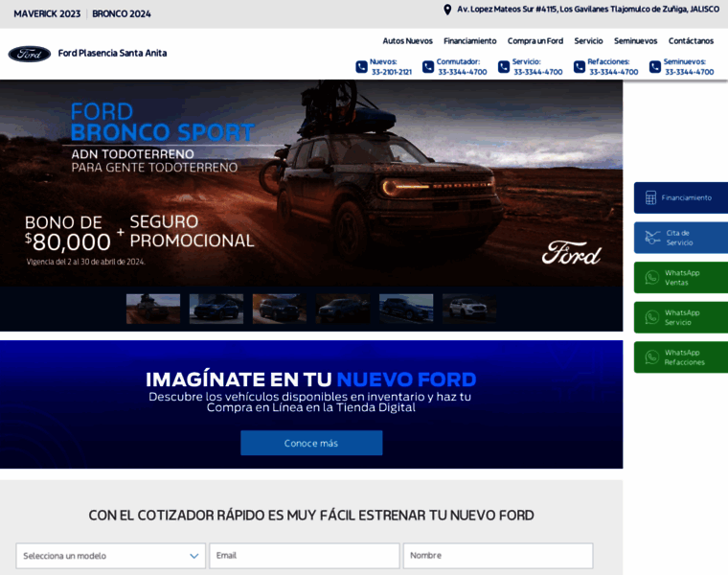
Task: Click the Financiamiento side button label
Action: (686, 197)
